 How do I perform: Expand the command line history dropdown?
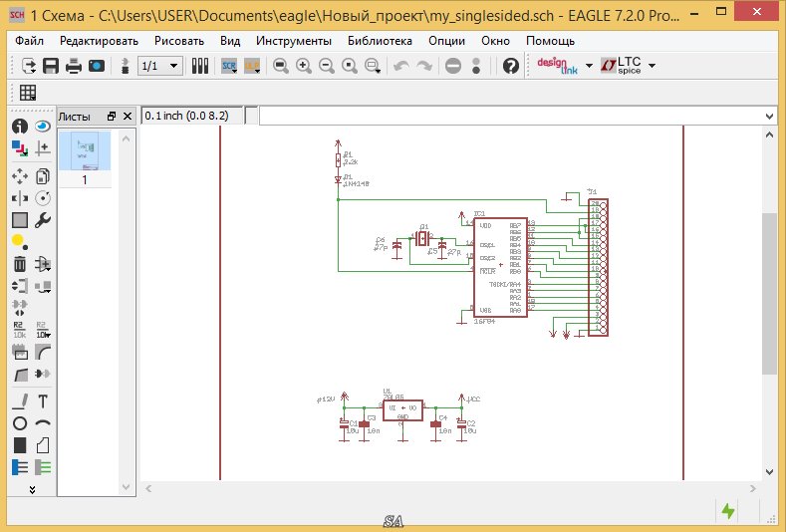point(768,117)
